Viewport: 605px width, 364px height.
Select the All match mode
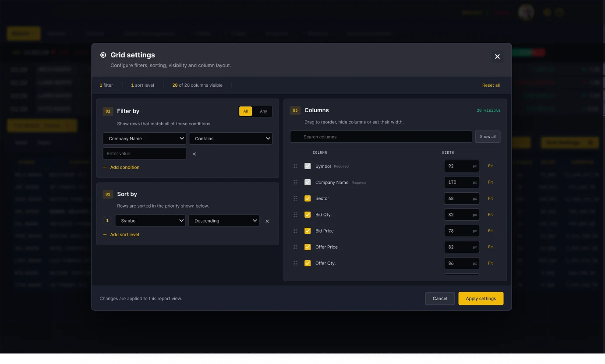[x=245, y=111]
